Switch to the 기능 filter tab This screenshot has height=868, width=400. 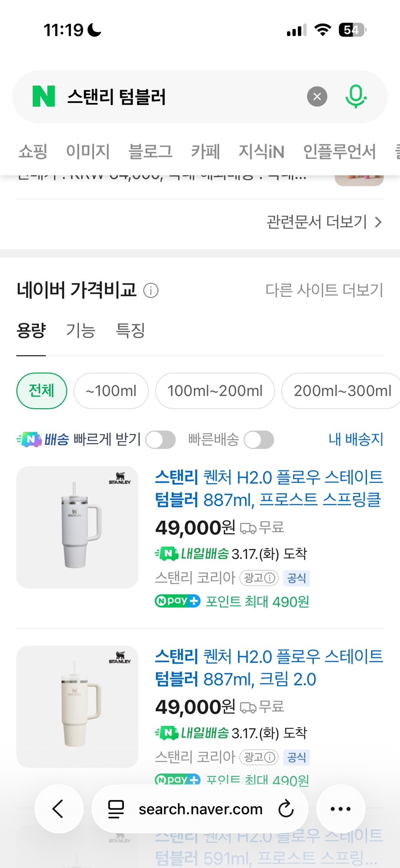click(x=80, y=330)
